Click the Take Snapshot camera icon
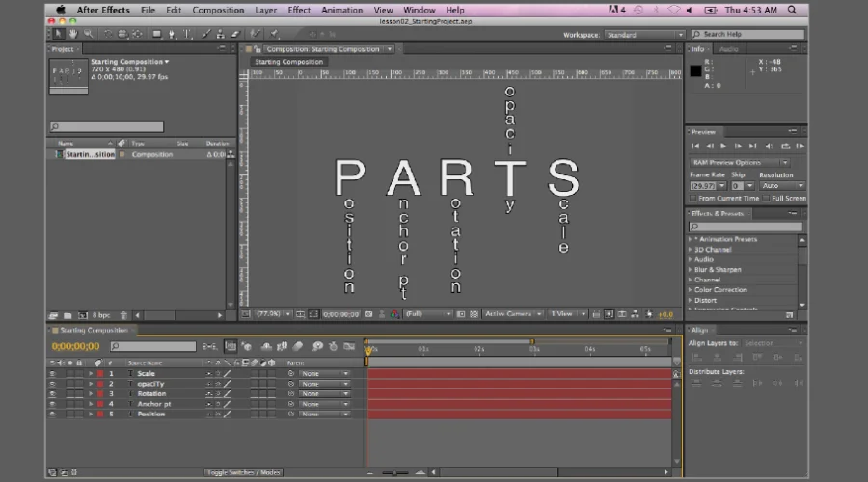The image size is (868, 482). [x=368, y=314]
